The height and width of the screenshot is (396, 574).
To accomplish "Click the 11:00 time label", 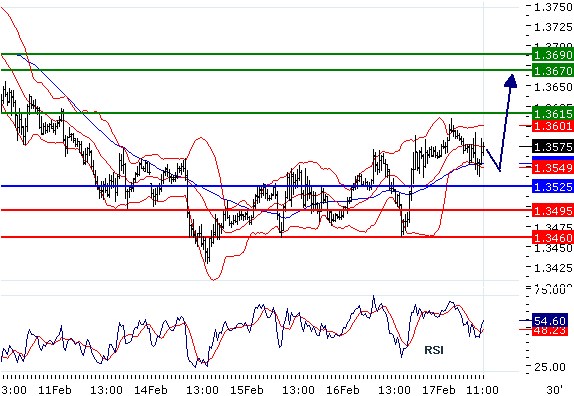I will 482,390.
